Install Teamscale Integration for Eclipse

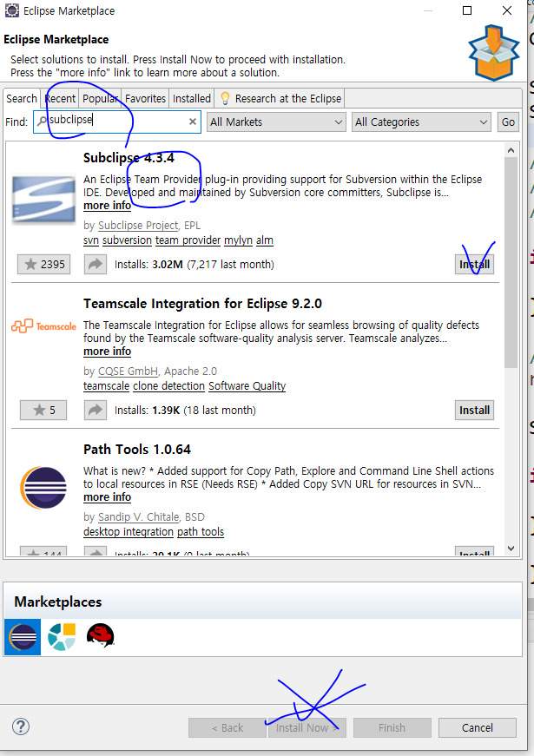474,411
